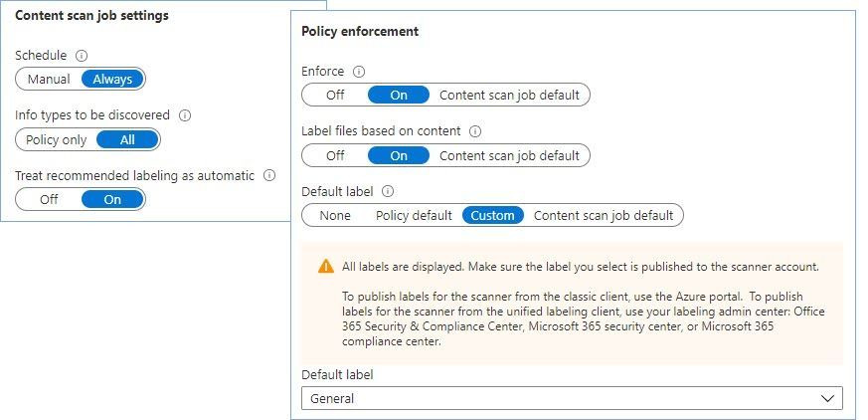Select All for Info types to be discovered

tap(127, 139)
